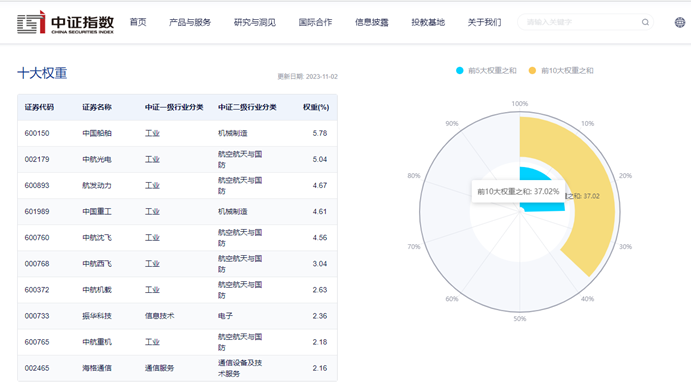This screenshot has height=392, width=691.
Task: Click the yellow legend dot
Action: pyautogui.click(x=532, y=70)
